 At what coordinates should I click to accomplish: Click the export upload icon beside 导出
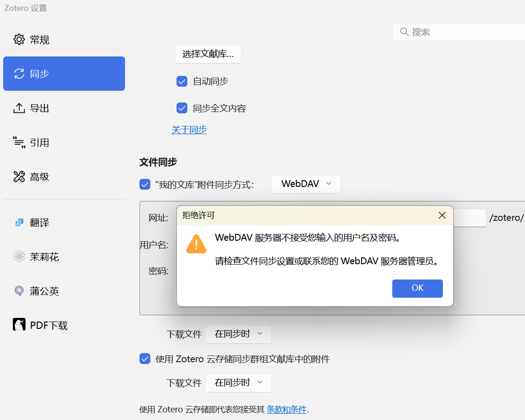(19, 108)
